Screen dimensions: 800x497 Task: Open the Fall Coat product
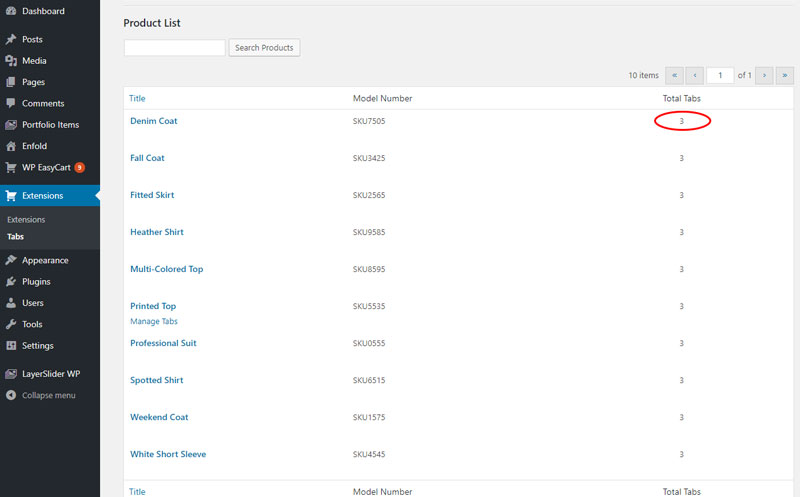[x=147, y=158]
